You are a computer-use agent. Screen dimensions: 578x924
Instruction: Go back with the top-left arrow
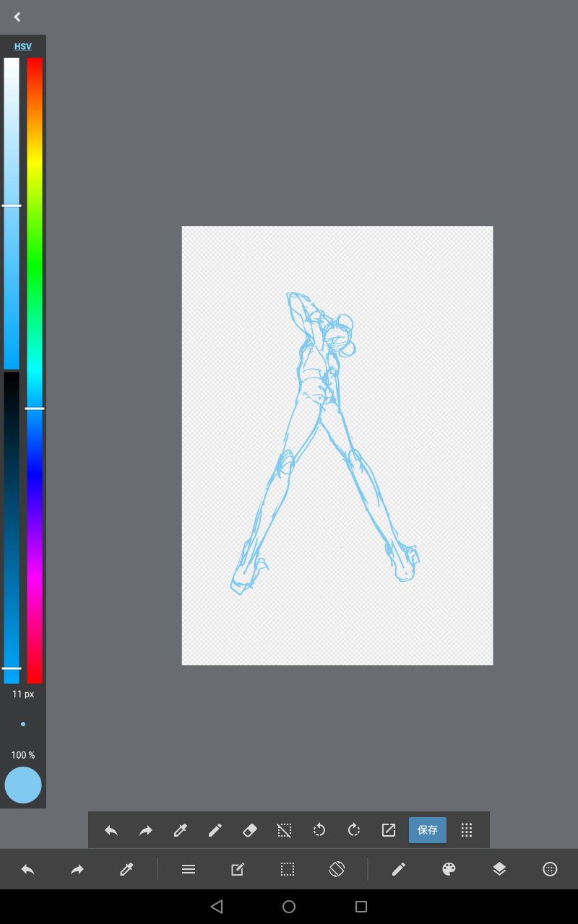[x=17, y=17]
